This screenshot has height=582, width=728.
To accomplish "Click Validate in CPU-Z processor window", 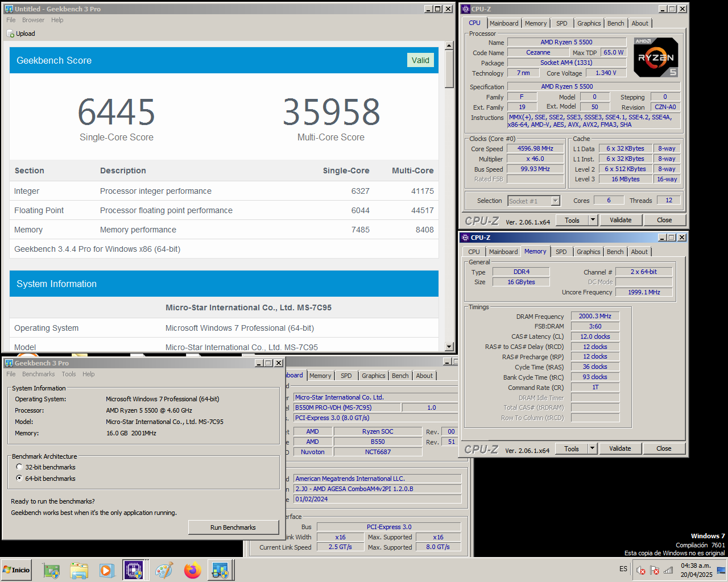I will coord(621,220).
